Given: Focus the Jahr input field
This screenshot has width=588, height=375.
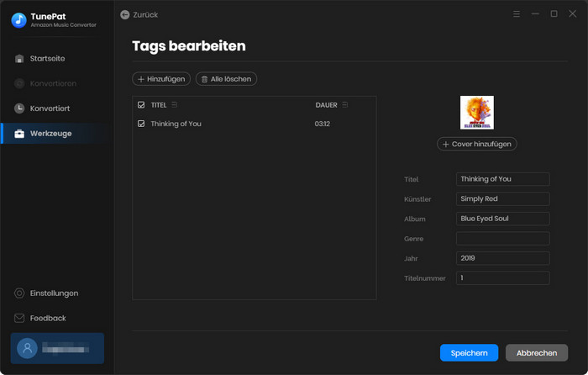Looking at the screenshot, I should coord(503,258).
